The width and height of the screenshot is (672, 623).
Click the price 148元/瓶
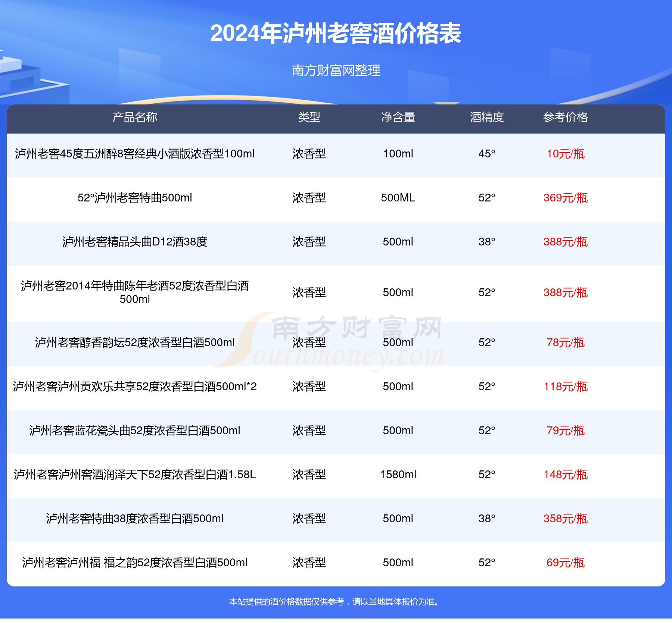click(565, 475)
